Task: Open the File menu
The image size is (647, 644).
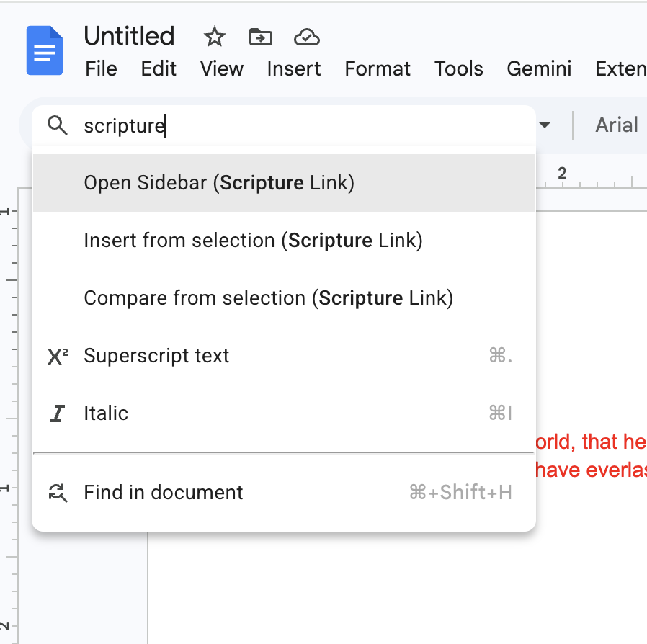Action: 101,68
